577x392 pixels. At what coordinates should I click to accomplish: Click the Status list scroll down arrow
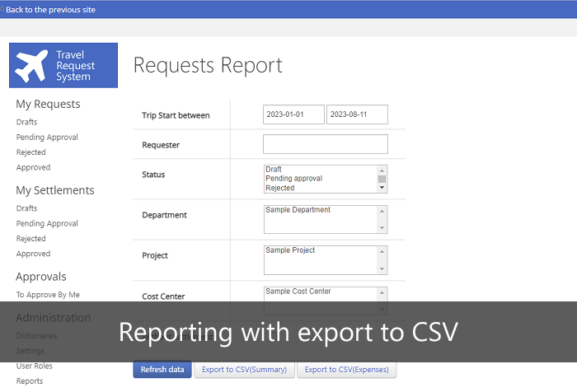coord(382,188)
